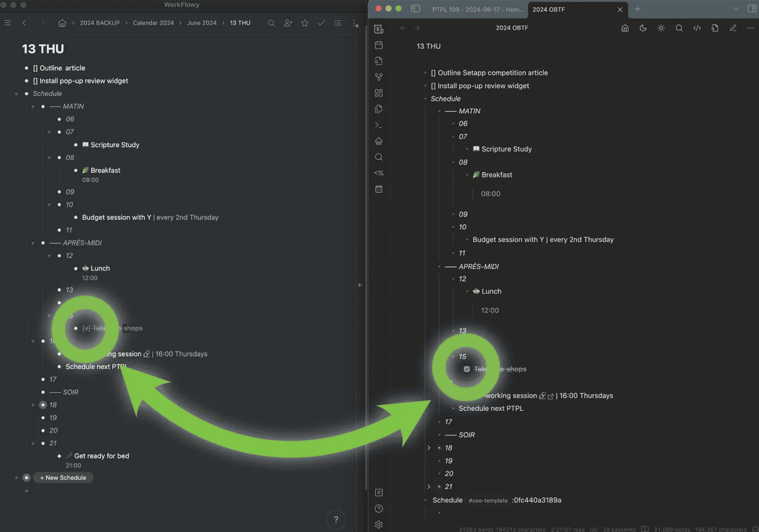Go forward in WorkFlowy navigation
Viewport: 759px width, 532px height.
[x=42, y=23]
